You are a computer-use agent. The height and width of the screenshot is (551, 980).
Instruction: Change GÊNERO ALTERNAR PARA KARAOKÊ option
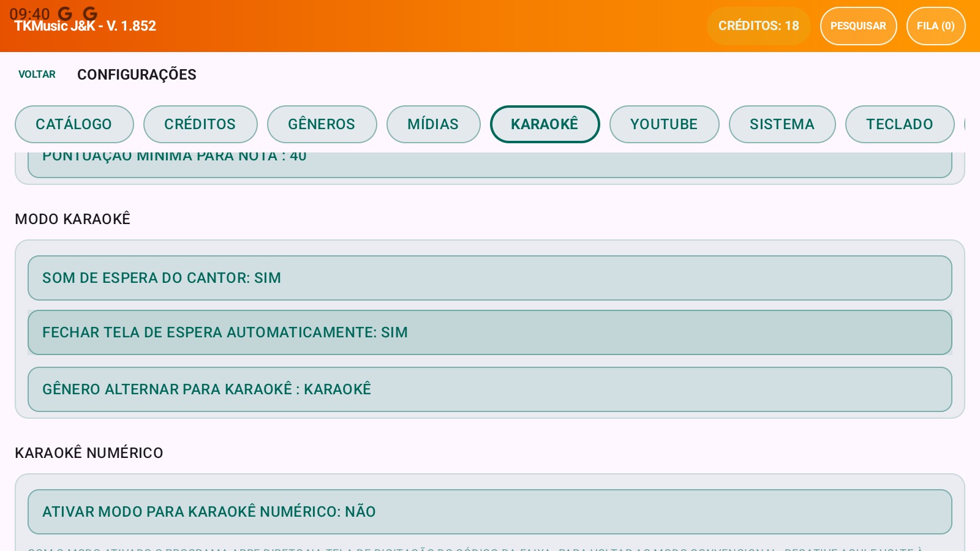490,389
